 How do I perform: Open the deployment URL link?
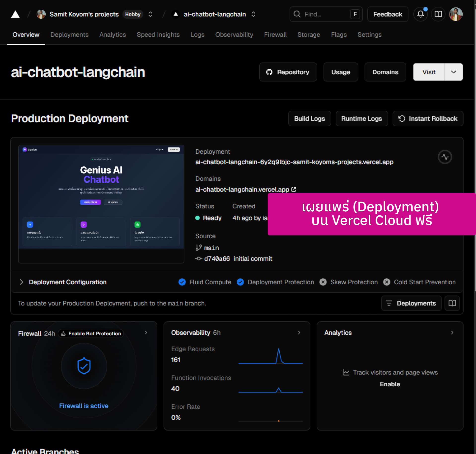coord(294,162)
